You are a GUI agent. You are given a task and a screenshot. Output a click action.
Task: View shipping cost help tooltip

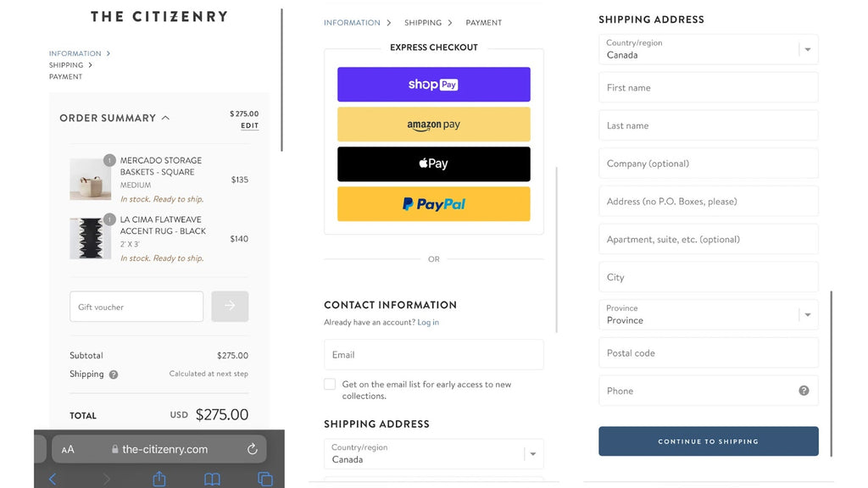(113, 373)
